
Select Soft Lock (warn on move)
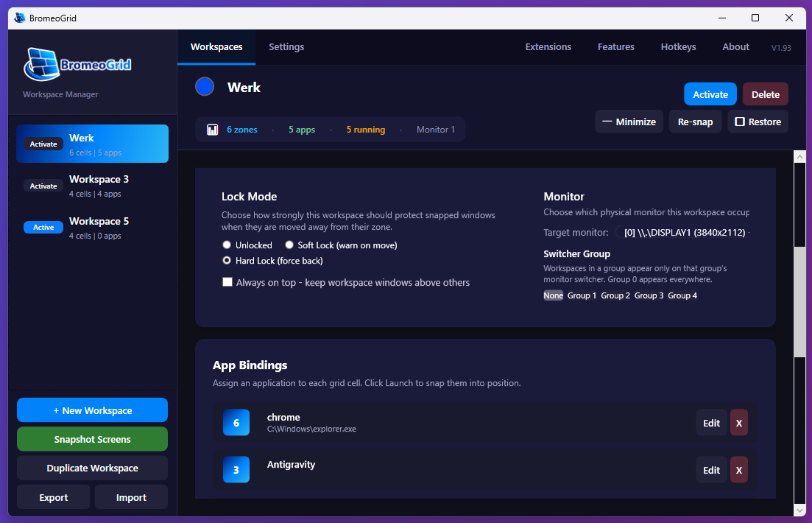coord(289,245)
